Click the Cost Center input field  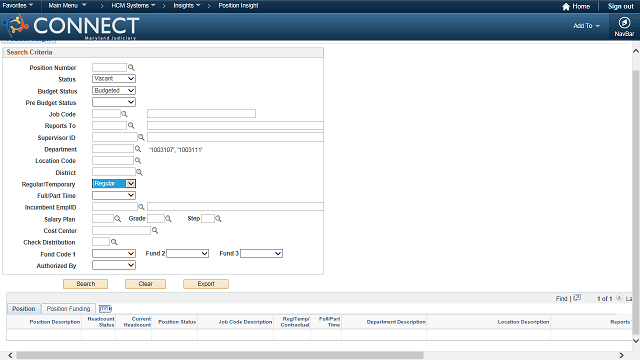(x=121, y=230)
